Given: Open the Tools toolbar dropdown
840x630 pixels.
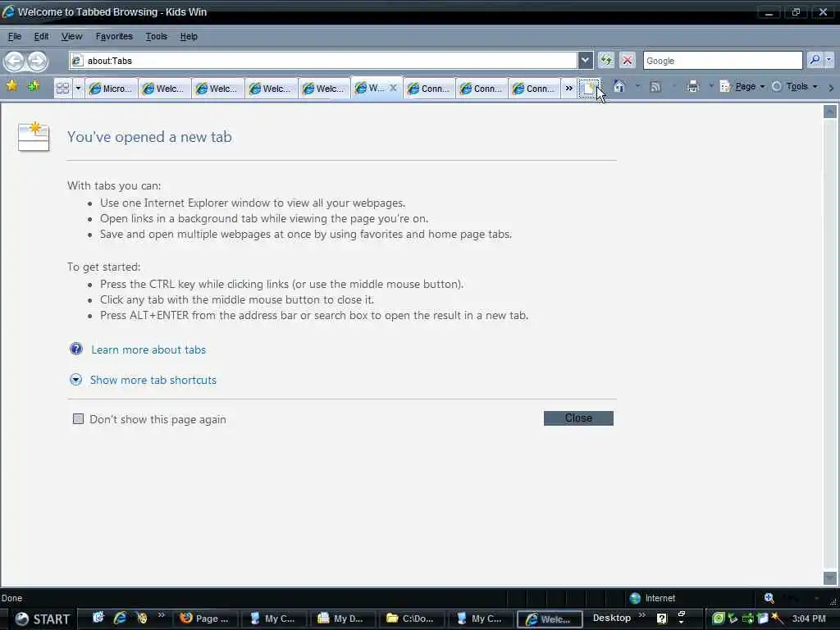Looking at the screenshot, I should (x=794, y=86).
